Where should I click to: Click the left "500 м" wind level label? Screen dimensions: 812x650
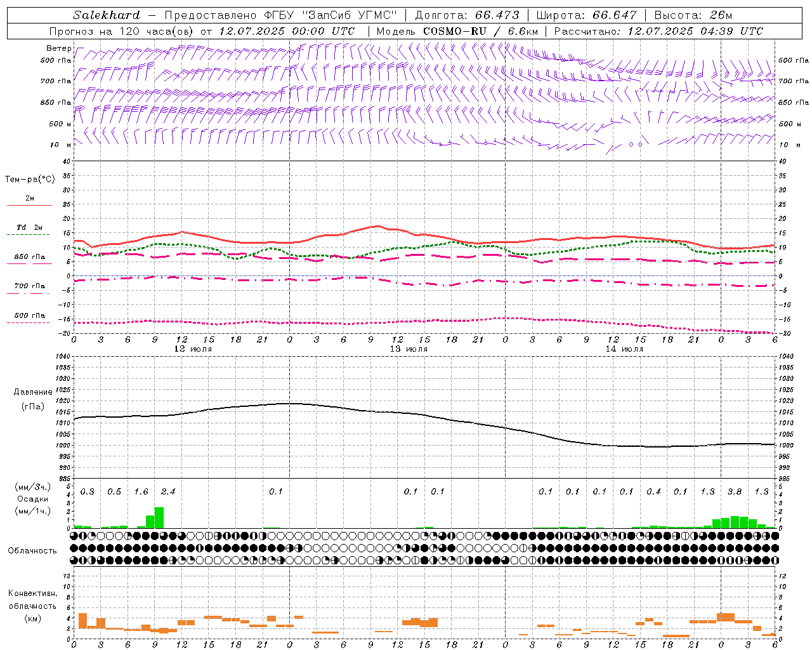pyautogui.click(x=60, y=124)
